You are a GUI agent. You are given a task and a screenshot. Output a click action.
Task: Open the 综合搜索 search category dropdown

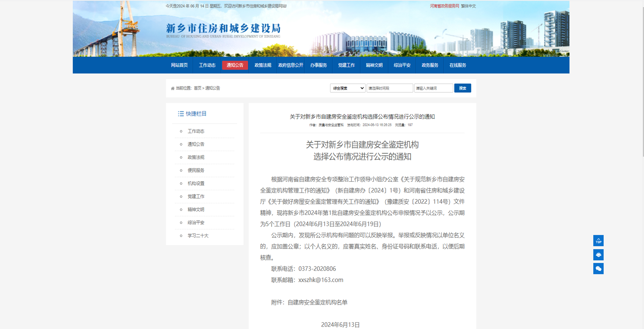347,88
